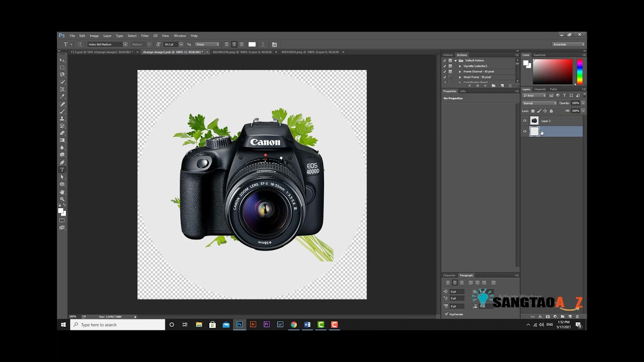Select the Lasso tool
644x362 pixels.
coord(62,74)
